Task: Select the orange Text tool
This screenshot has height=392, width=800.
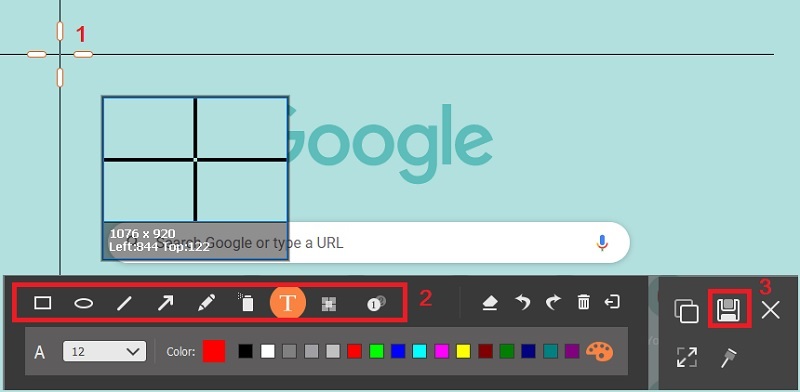Action: [288, 303]
